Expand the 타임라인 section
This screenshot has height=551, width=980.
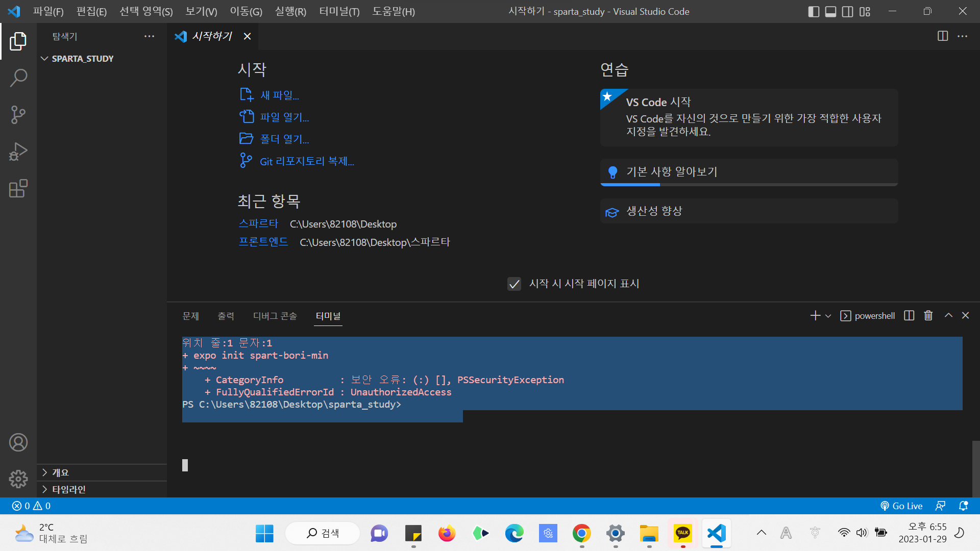point(102,489)
